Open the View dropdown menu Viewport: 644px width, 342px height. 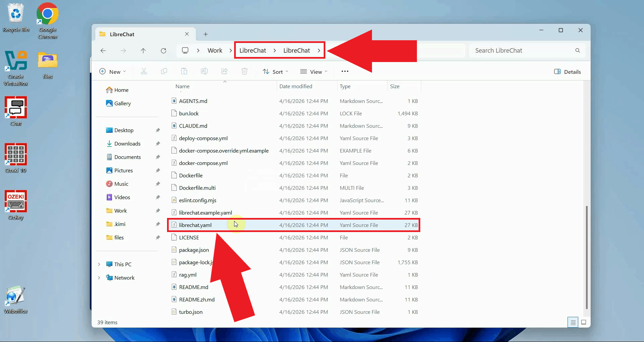[x=314, y=72]
